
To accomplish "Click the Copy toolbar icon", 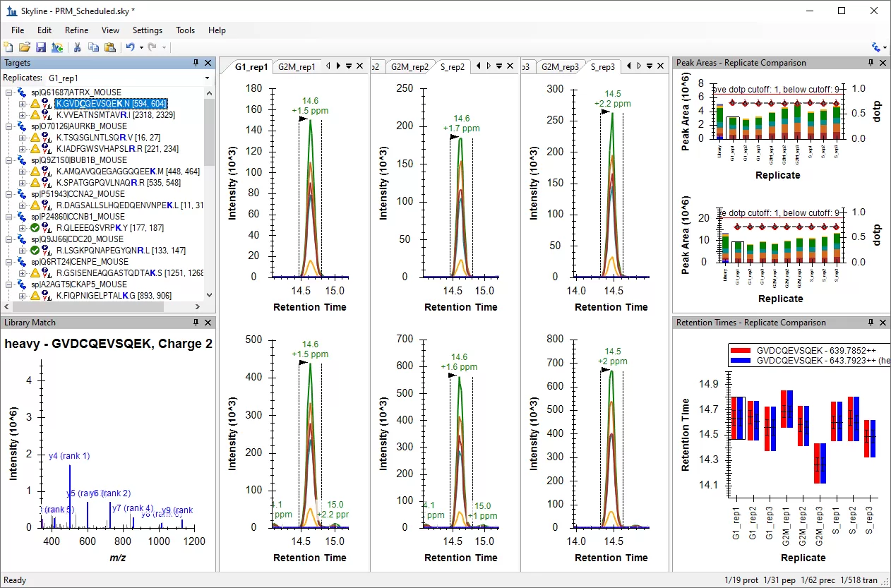I will point(94,47).
